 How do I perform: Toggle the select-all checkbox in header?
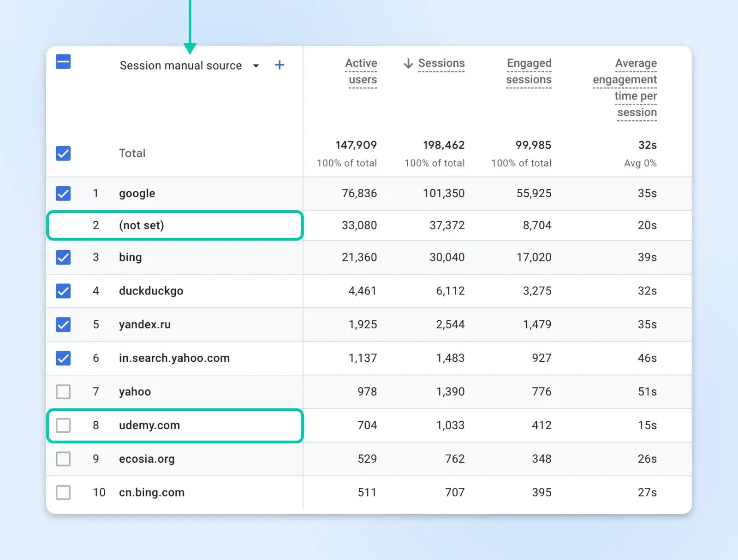pyautogui.click(x=63, y=61)
